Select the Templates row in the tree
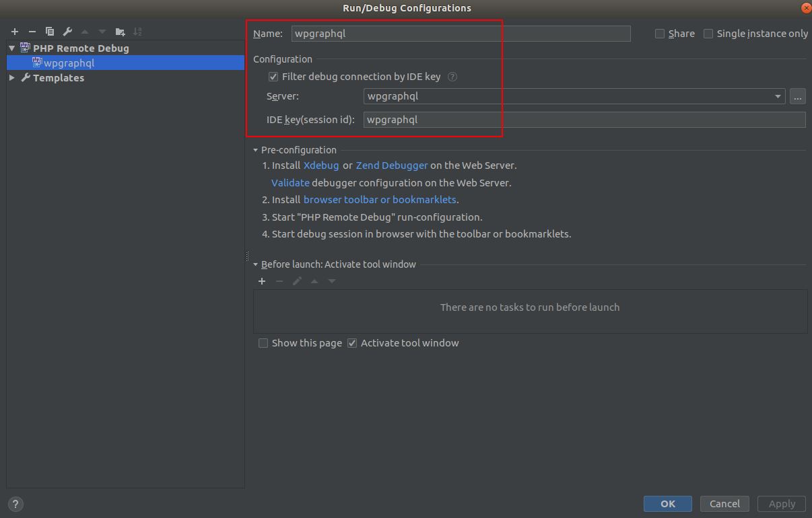 coord(126,78)
